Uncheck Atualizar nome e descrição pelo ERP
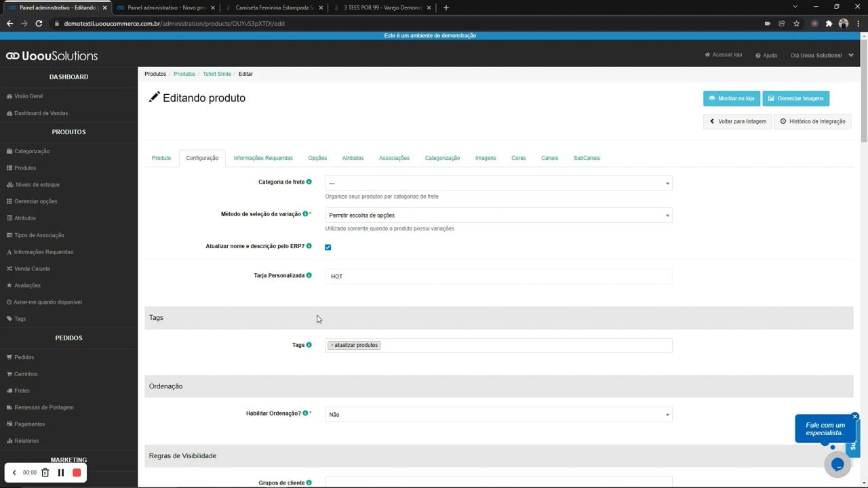The image size is (868, 488). tap(328, 247)
